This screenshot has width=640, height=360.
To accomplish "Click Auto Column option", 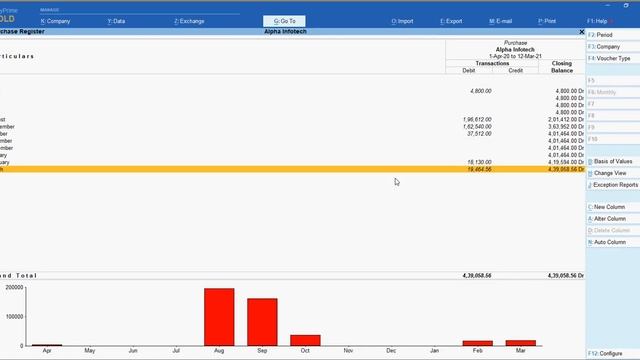I will [x=613, y=242].
